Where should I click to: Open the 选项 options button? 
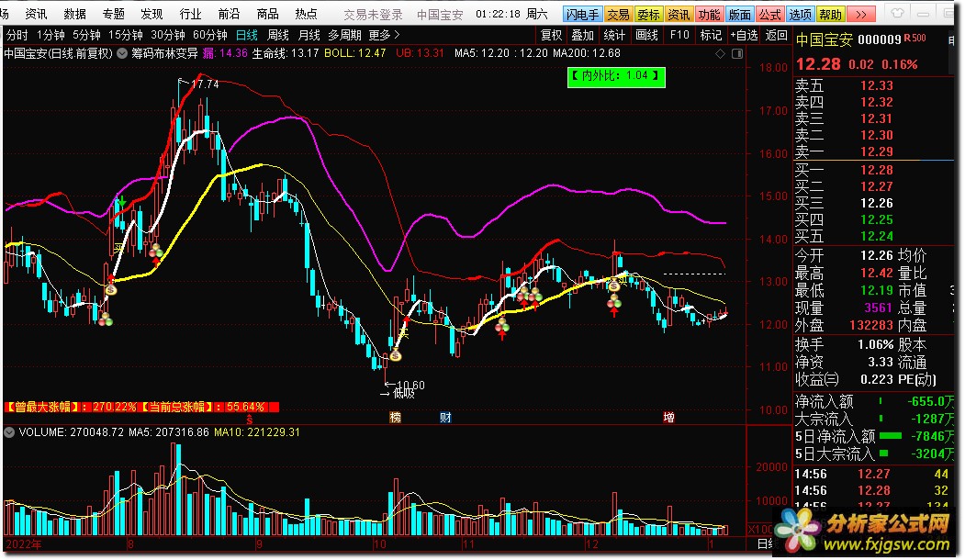pyautogui.click(x=800, y=14)
